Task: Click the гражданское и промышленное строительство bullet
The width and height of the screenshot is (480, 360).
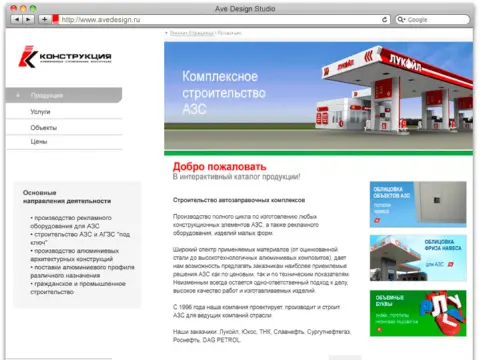Action: [78, 288]
